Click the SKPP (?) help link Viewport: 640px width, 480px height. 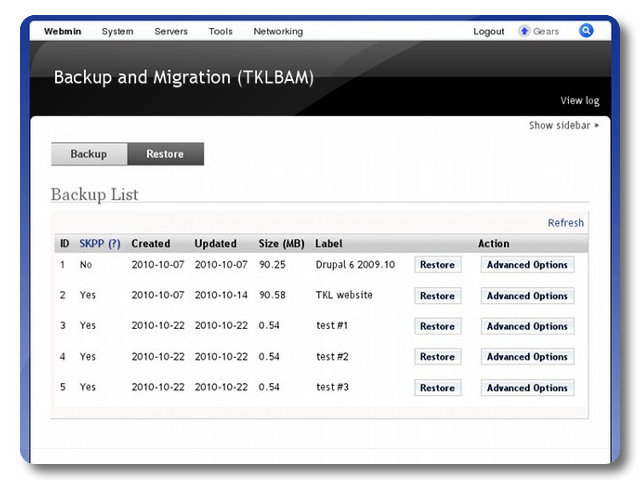click(x=100, y=243)
